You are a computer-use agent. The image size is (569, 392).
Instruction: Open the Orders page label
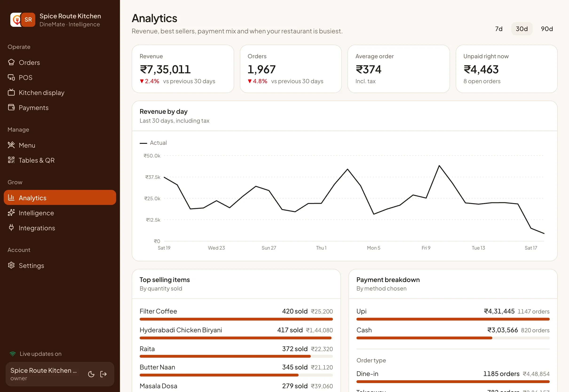pos(29,63)
